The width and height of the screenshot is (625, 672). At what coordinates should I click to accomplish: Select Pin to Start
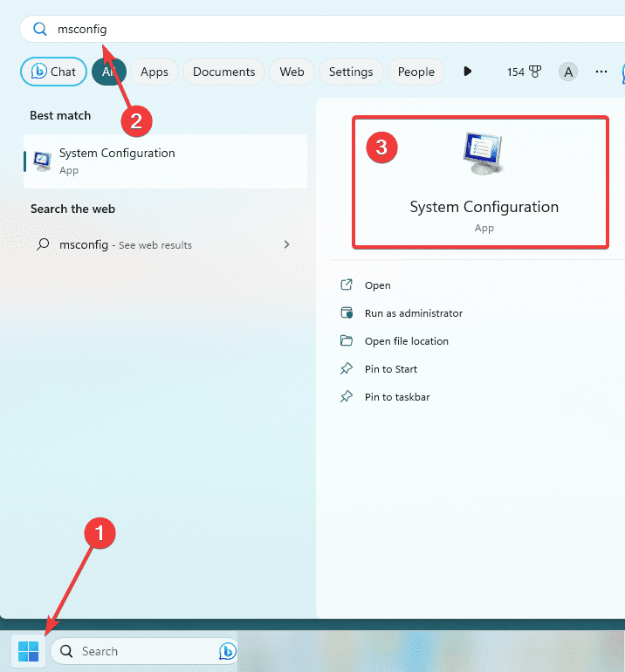tap(390, 369)
